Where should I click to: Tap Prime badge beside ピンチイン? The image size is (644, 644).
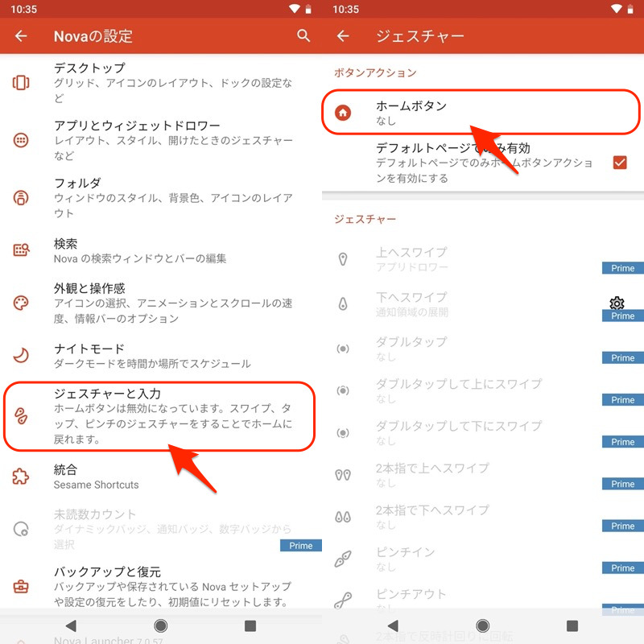coord(622,568)
